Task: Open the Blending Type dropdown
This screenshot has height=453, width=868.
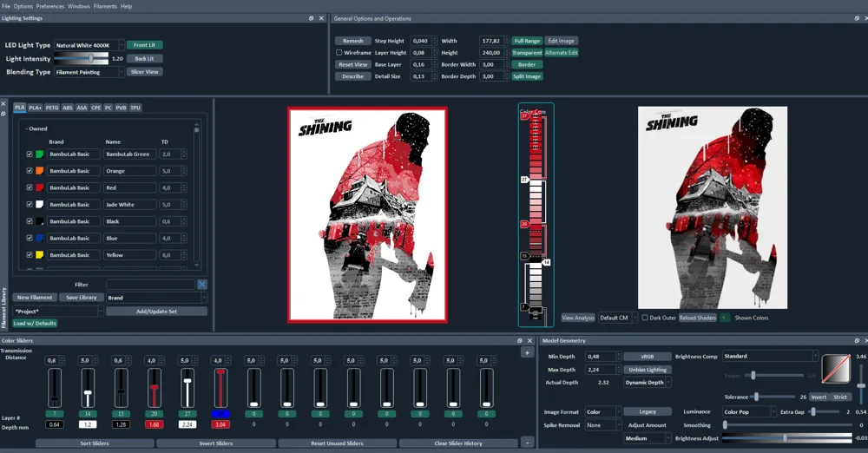Action: point(89,72)
